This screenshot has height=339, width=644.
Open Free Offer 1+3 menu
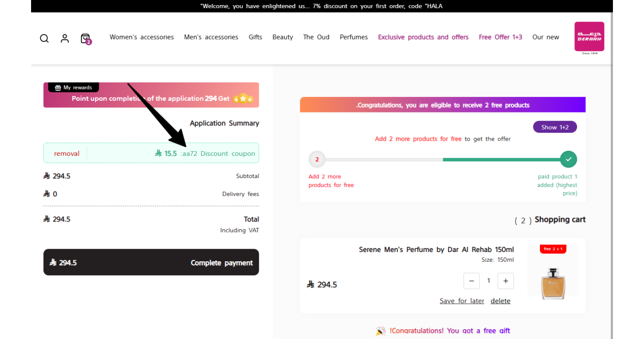point(500,37)
